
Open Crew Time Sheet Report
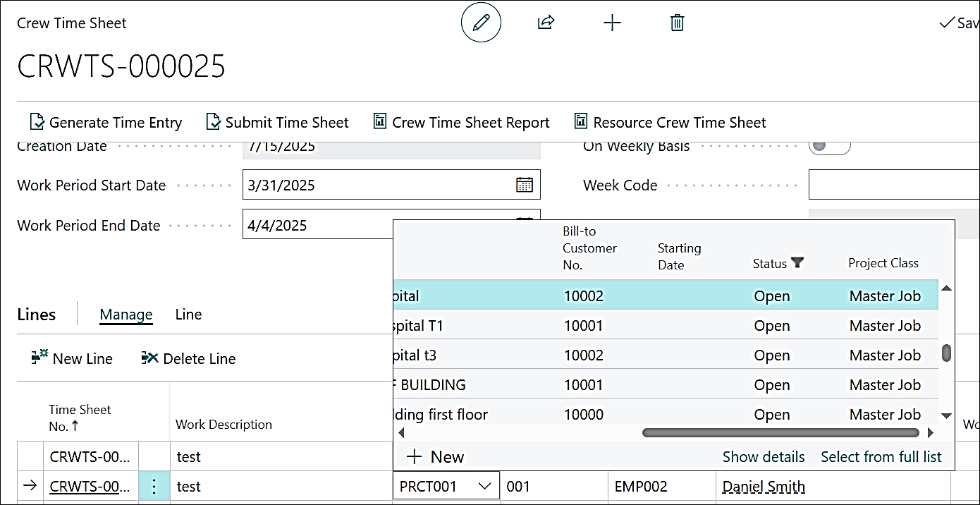tap(462, 123)
